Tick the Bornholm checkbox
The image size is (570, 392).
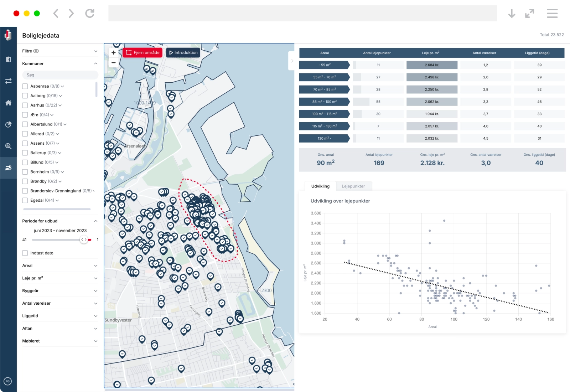pos(25,172)
